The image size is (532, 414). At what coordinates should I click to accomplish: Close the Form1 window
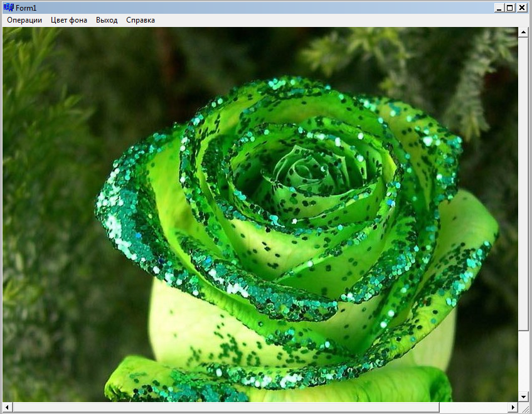pyautogui.click(x=522, y=8)
